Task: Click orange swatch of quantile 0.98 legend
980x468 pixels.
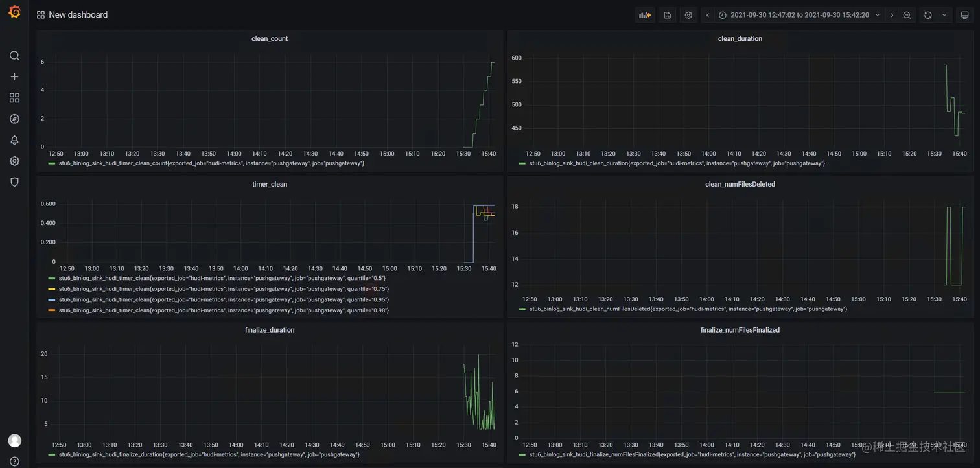Action: coord(52,311)
